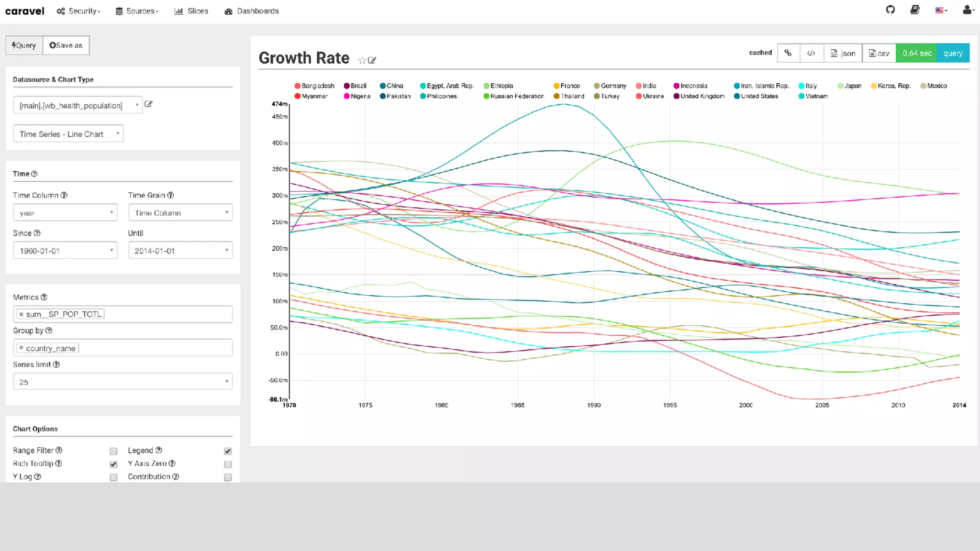Click the Save as button
The height and width of the screenshot is (551, 980).
[x=66, y=45]
